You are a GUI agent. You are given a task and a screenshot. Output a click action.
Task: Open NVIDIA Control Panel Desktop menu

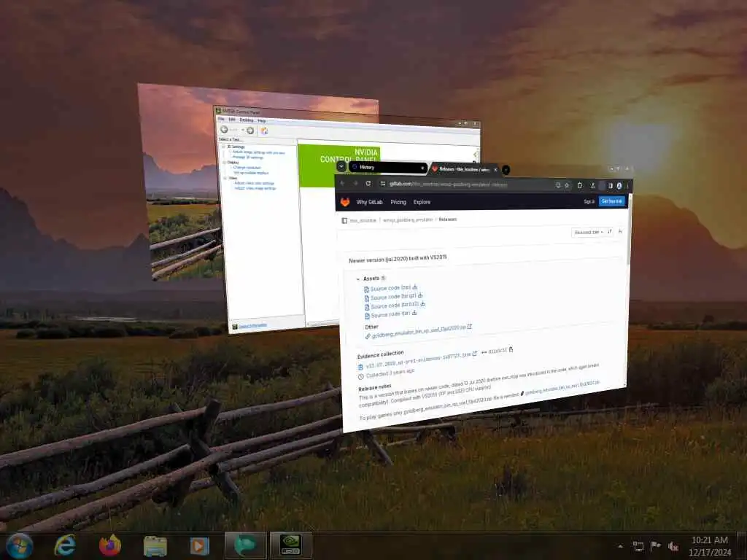point(247,120)
